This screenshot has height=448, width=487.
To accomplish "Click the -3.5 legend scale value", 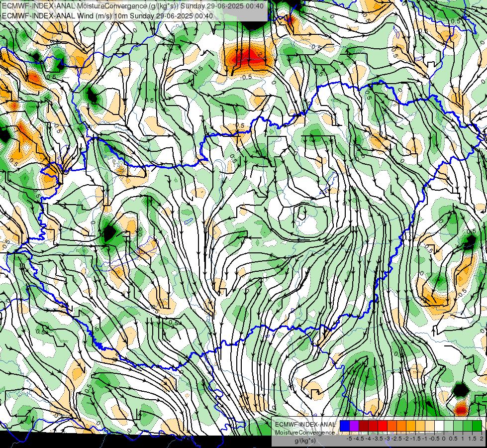I will 378,439.
